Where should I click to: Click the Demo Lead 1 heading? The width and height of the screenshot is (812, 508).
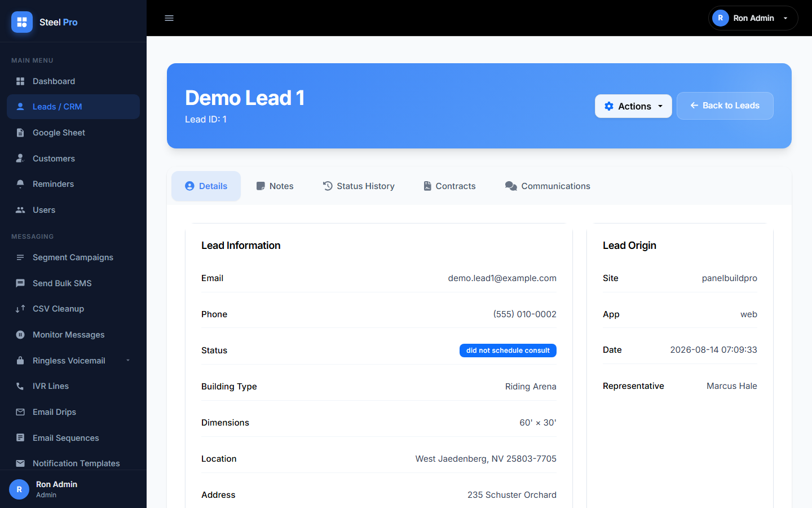[245, 98]
